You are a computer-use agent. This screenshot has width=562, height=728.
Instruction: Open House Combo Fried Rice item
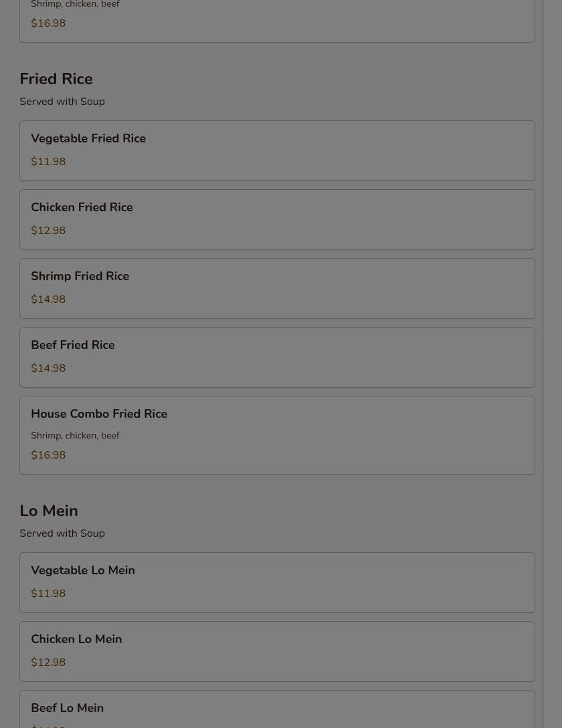pos(277,434)
